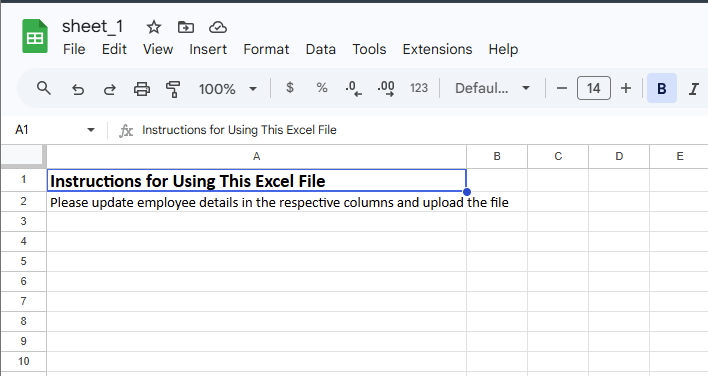Image resolution: width=708 pixels, height=376 pixels.
Task: Open the File menu
Action: pos(74,49)
